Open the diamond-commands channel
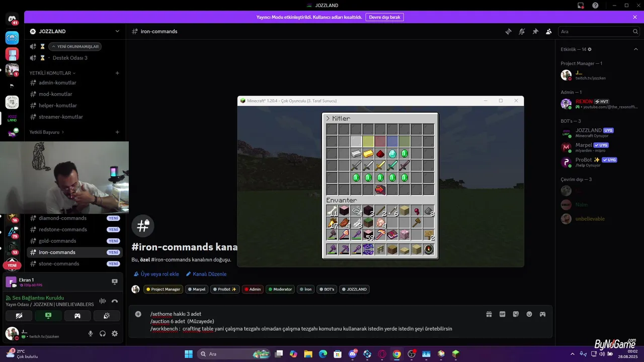The width and height of the screenshot is (644, 362). 74,218
